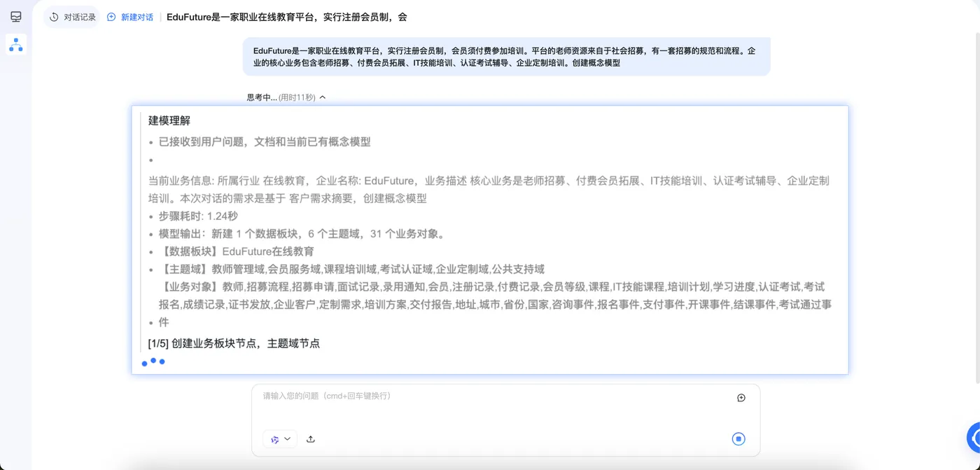Click the upload file icon

pos(311,439)
